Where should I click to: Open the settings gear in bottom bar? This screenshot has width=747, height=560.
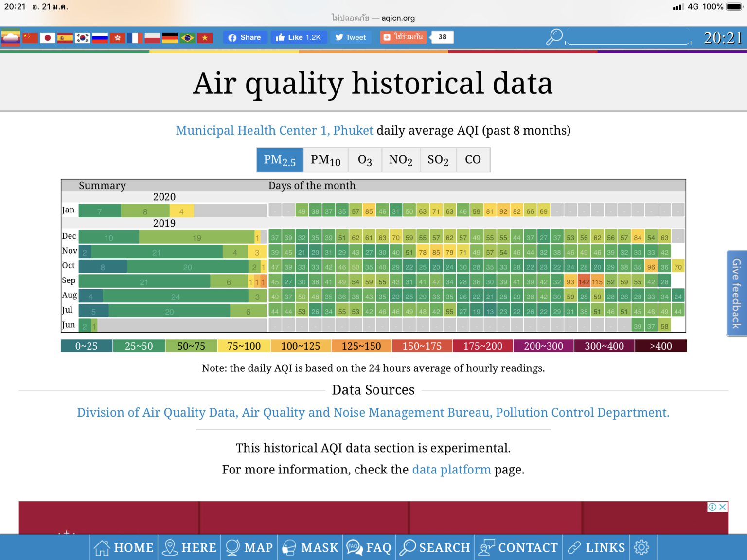click(641, 547)
